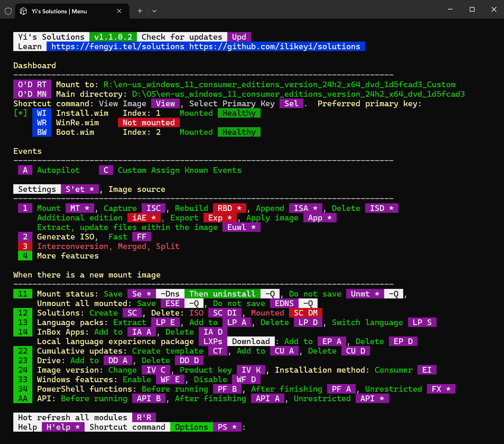
Task: Click the green 4 More features badge
Action: 25,256
